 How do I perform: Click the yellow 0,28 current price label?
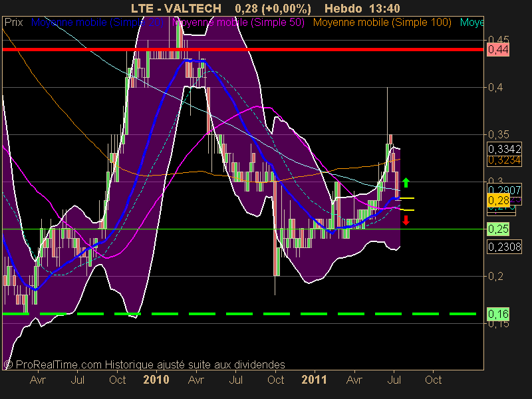(x=498, y=200)
